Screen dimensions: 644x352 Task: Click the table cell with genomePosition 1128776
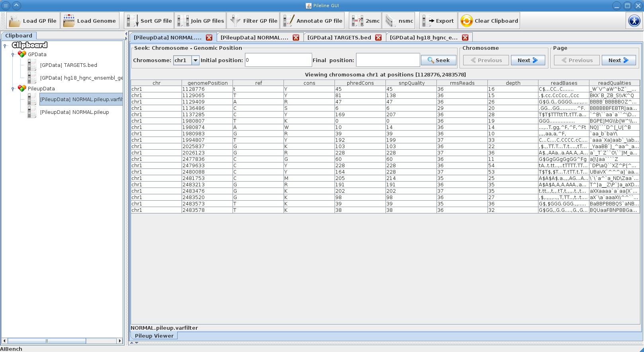(x=207, y=89)
